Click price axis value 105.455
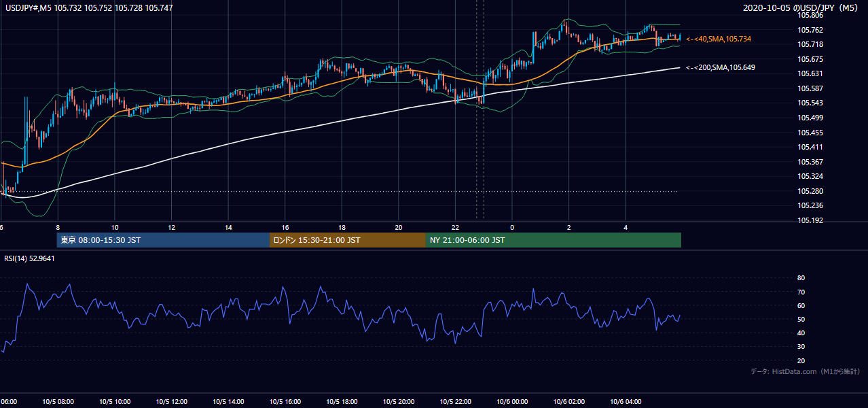 point(810,133)
